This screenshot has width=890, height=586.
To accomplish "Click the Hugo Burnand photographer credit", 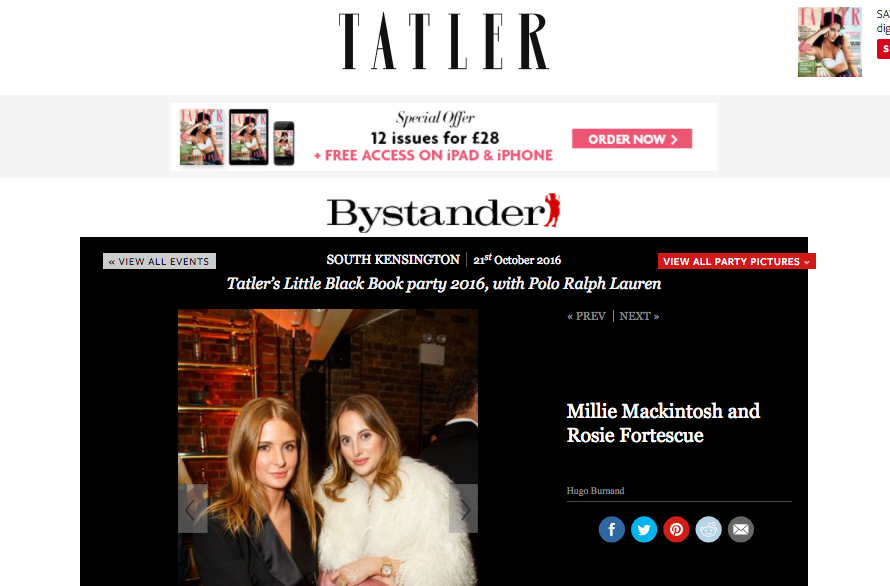I will 595,491.
